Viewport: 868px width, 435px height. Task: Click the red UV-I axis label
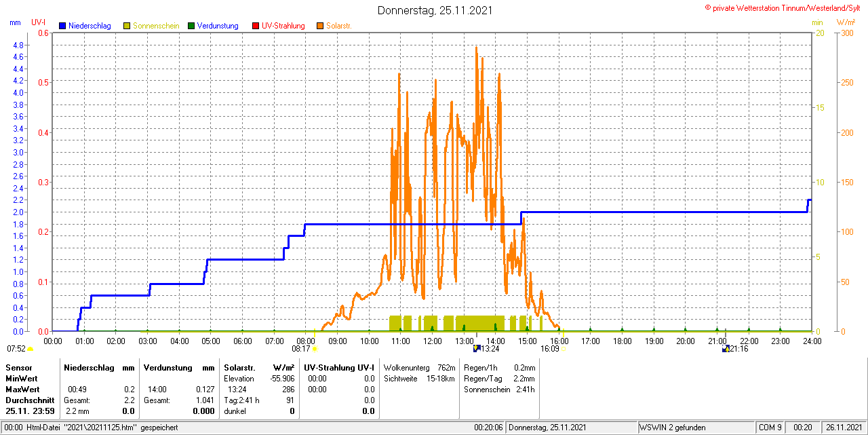click(39, 22)
